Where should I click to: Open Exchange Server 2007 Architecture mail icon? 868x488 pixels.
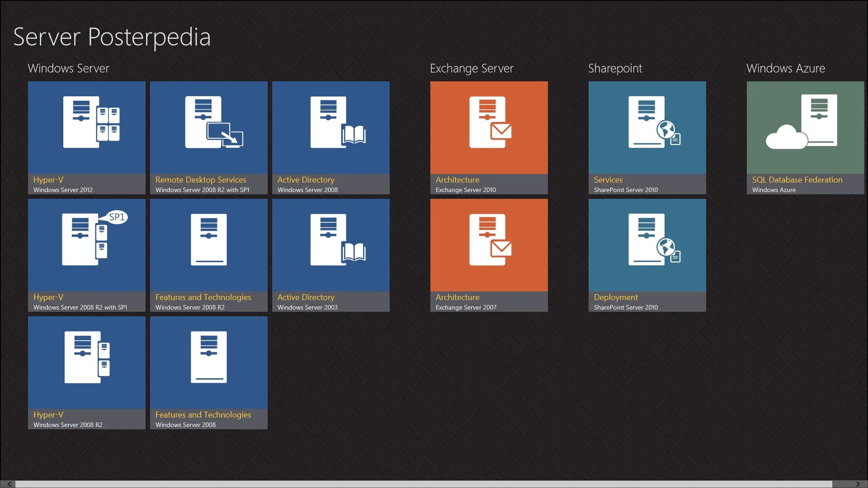(x=491, y=239)
